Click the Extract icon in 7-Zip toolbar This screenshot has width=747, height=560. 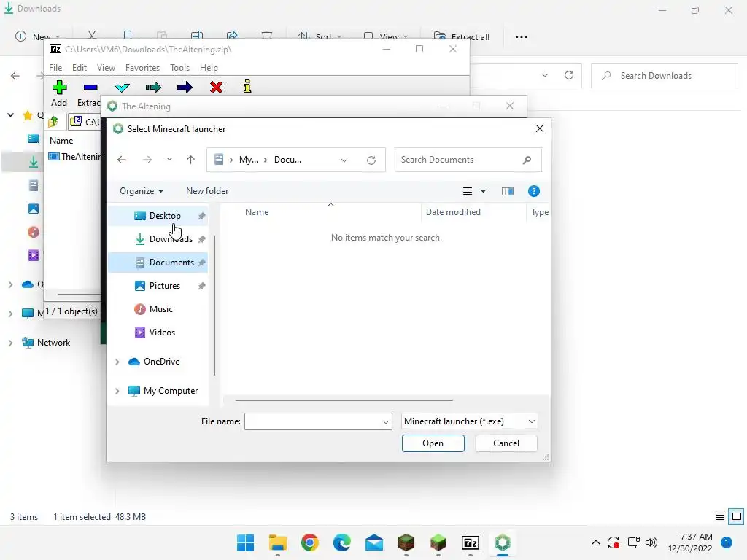[x=90, y=87]
